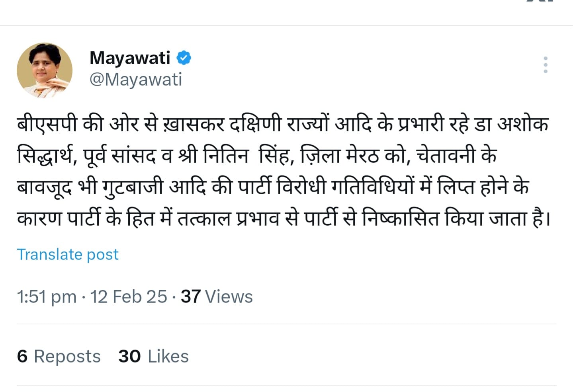Viewport: 573px width, 392px height.
Task: Click the bold like count 30
Action: coord(129,356)
